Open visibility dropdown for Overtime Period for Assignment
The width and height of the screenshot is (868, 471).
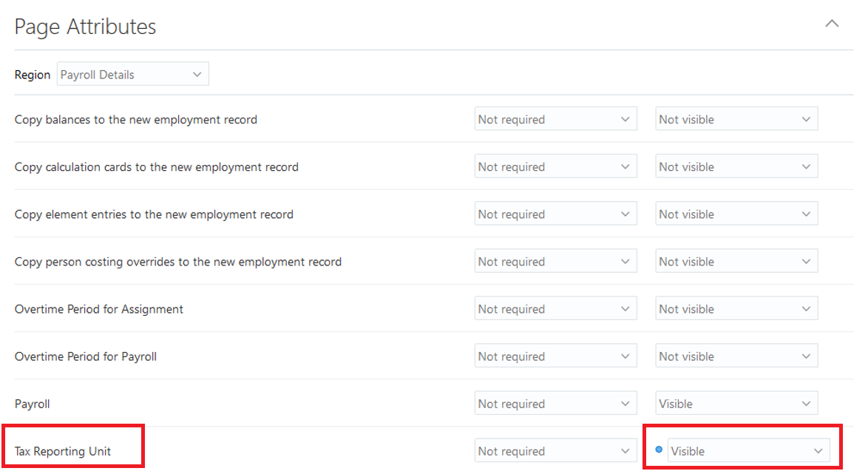[x=736, y=309]
